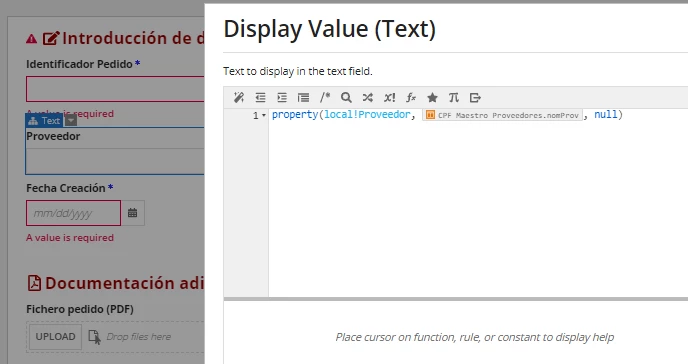Click the null keyword in the expression
The width and height of the screenshot is (688, 364).
606,115
